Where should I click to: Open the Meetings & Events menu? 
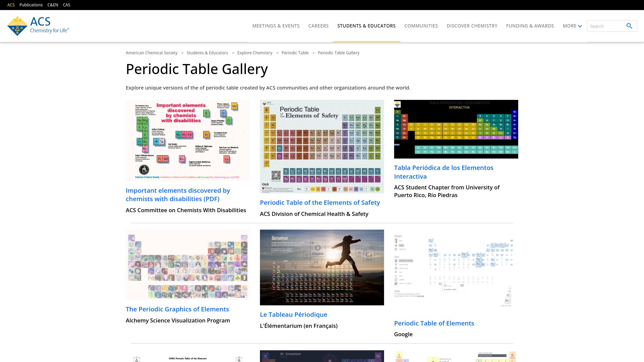(276, 26)
